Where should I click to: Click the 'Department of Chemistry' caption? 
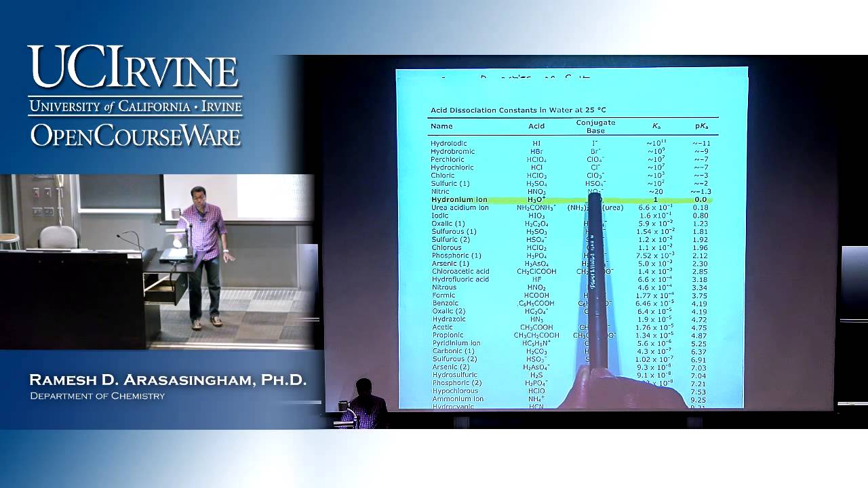[97, 396]
